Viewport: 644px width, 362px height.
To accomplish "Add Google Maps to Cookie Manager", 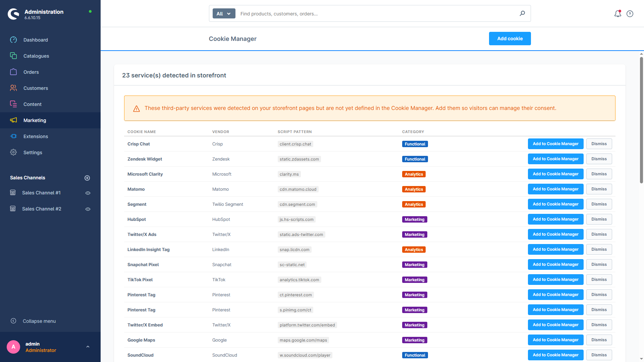I will pyautogui.click(x=555, y=340).
